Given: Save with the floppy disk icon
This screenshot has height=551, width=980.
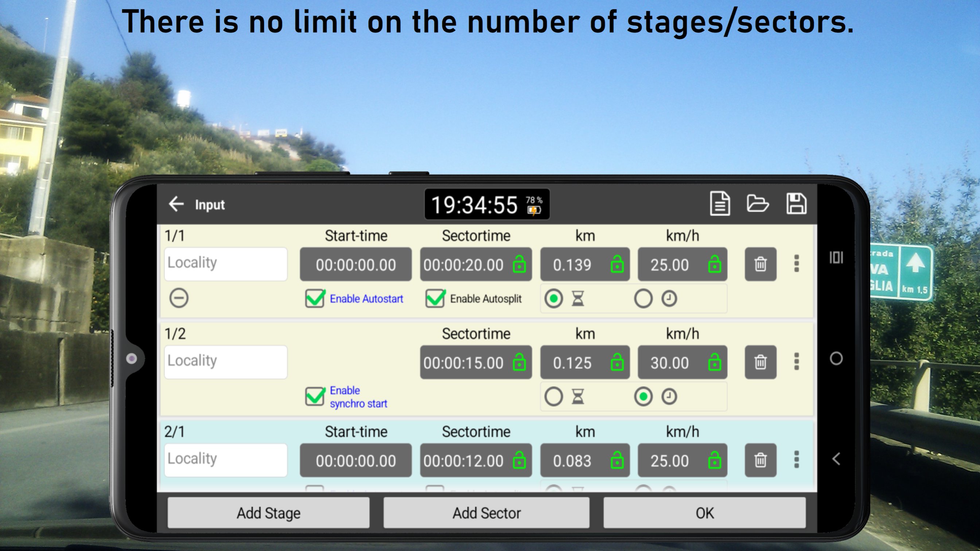Looking at the screenshot, I should pos(796,204).
